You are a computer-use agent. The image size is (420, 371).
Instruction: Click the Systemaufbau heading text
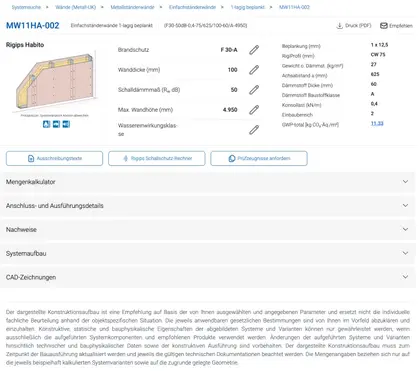tap(26, 254)
